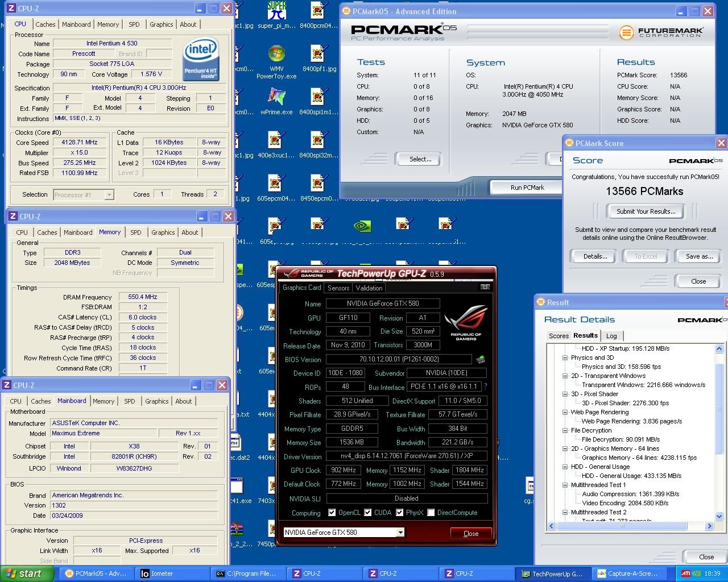This screenshot has width=728, height=582.
Task: Switch to Caches tab in top CPU-Z
Action: (x=45, y=24)
